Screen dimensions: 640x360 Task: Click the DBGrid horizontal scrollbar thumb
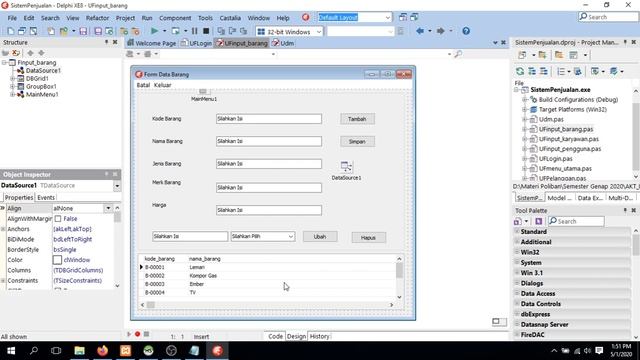pos(151,304)
